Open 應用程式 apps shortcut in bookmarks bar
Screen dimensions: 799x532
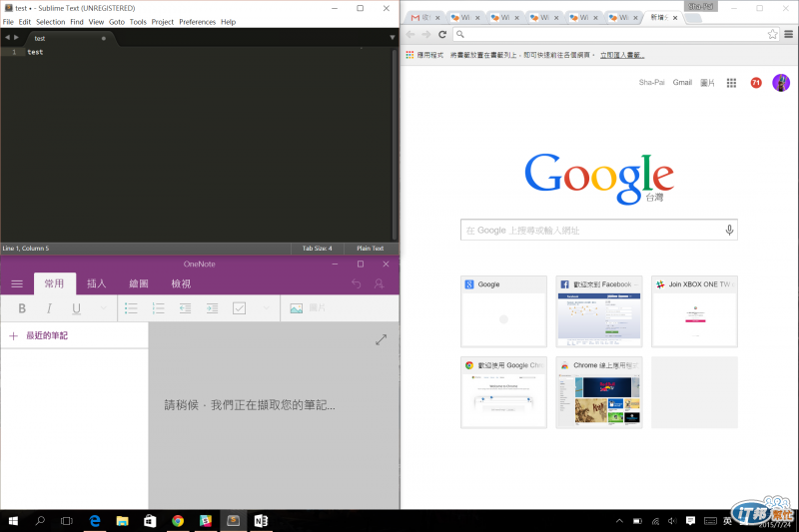(x=424, y=55)
